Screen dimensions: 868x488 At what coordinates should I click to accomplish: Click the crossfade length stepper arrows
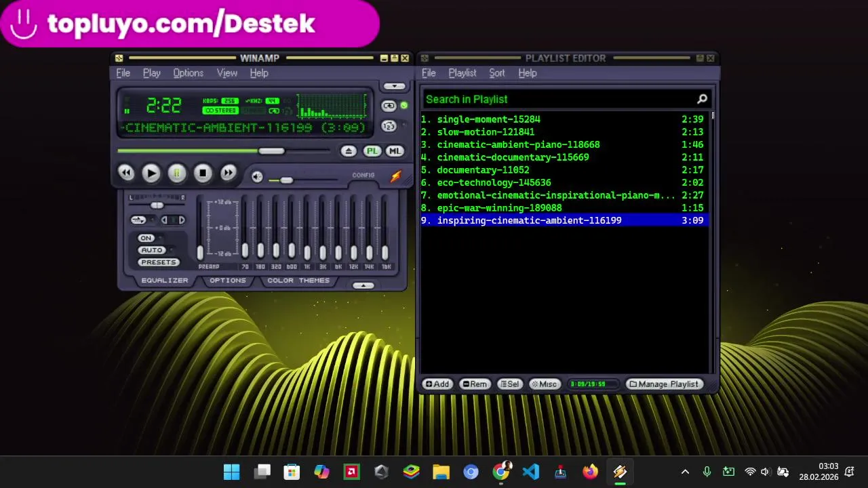173,220
